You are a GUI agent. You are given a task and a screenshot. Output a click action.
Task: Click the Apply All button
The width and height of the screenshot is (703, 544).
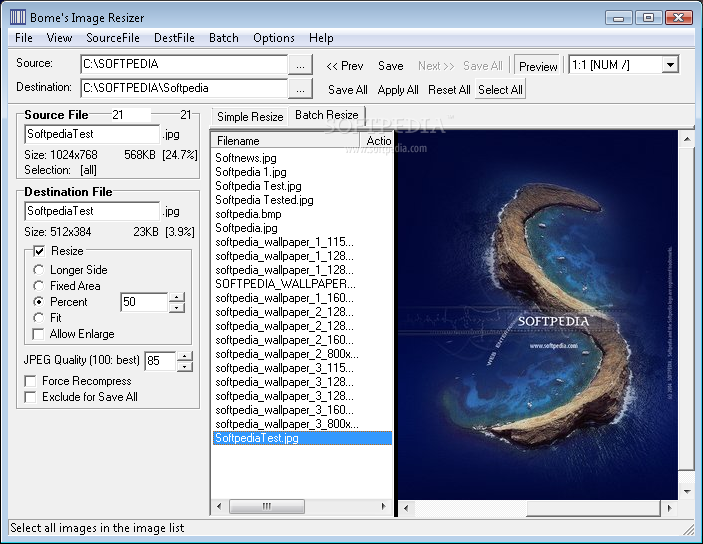398,90
